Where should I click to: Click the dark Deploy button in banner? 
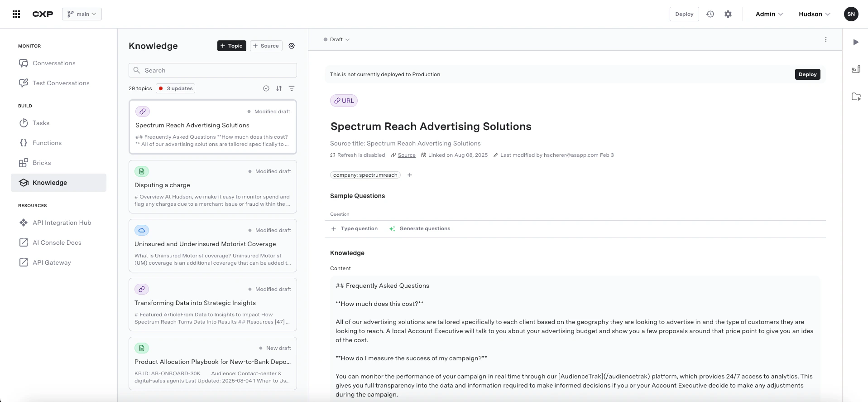click(807, 74)
